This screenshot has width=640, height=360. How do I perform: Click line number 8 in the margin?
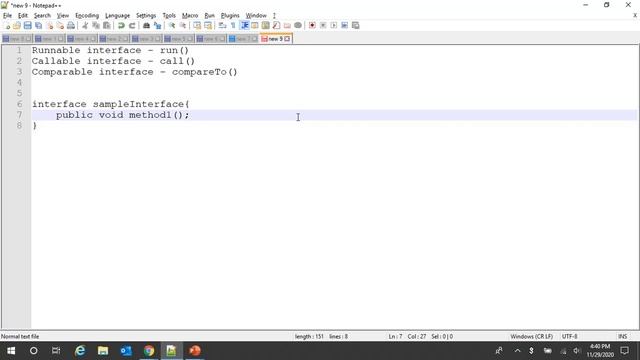point(19,126)
